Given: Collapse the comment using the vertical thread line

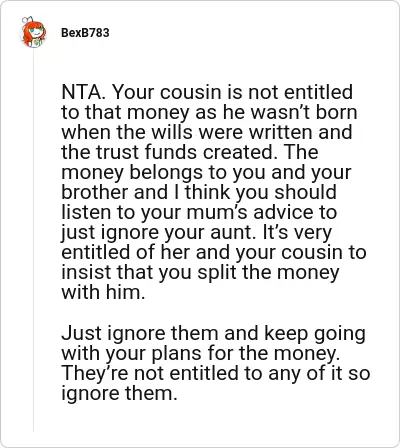Looking at the screenshot, I should pyautogui.click(x=33, y=240).
